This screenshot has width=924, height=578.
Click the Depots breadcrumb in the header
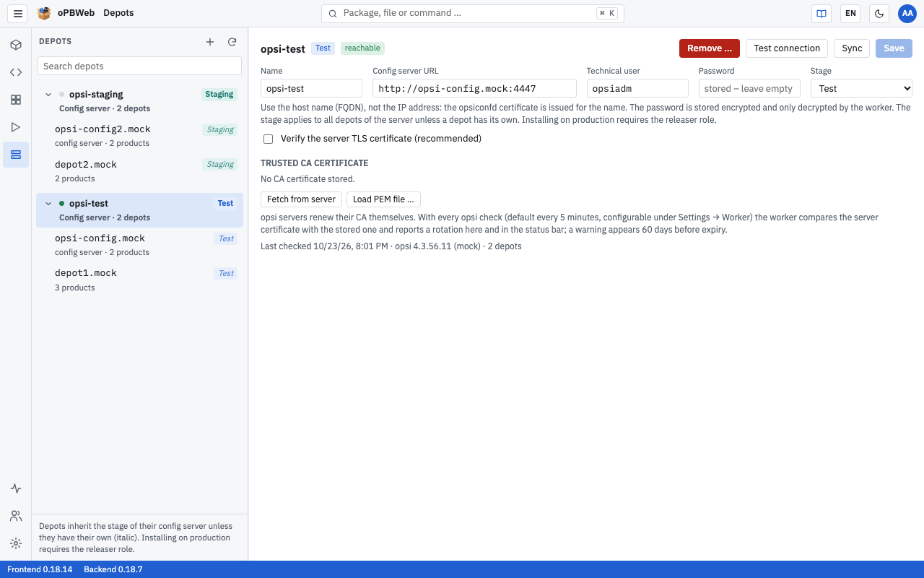click(118, 13)
